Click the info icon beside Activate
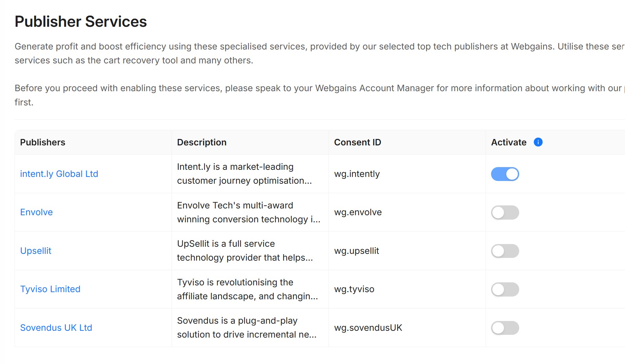Image resolution: width=625 pixels, height=364 pixels. [x=538, y=142]
